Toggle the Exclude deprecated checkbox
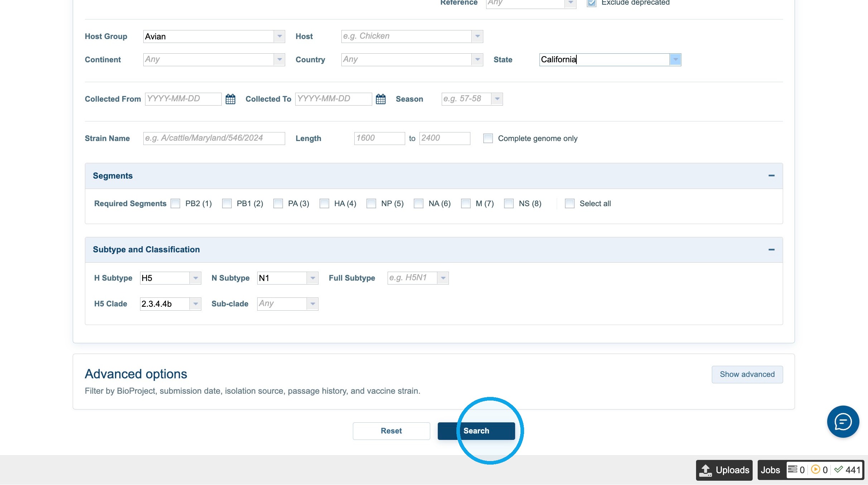 (x=591, y=3)
